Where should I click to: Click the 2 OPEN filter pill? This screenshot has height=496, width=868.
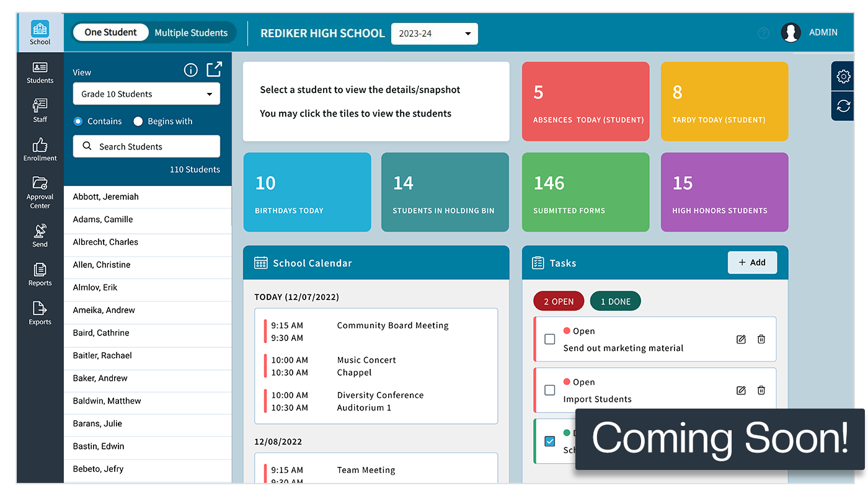558,301
